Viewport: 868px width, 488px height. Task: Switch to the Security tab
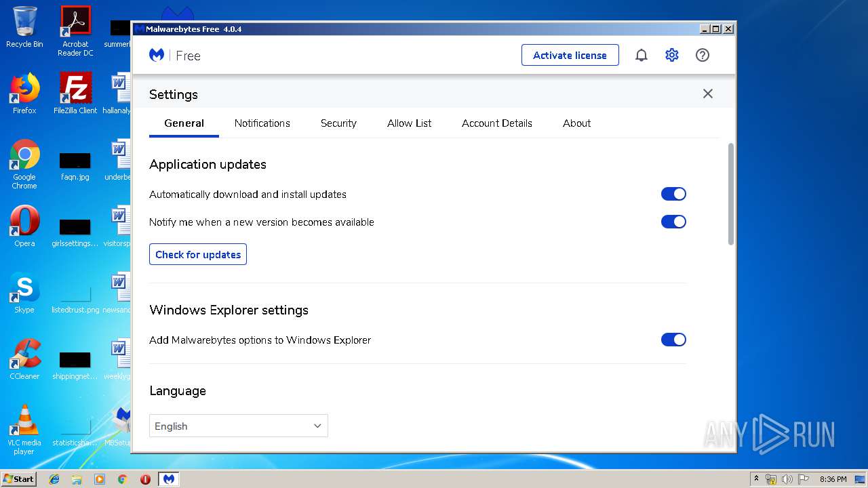pyautogui.click(x=338, y=123)
